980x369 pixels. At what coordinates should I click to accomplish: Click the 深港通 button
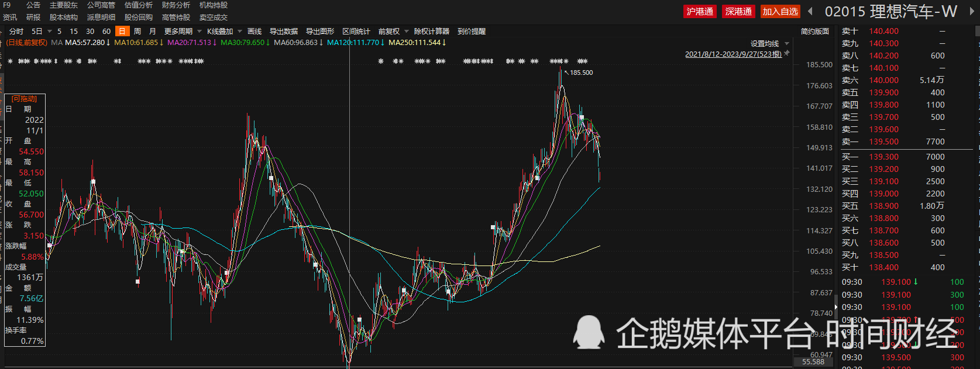(738, 12)
